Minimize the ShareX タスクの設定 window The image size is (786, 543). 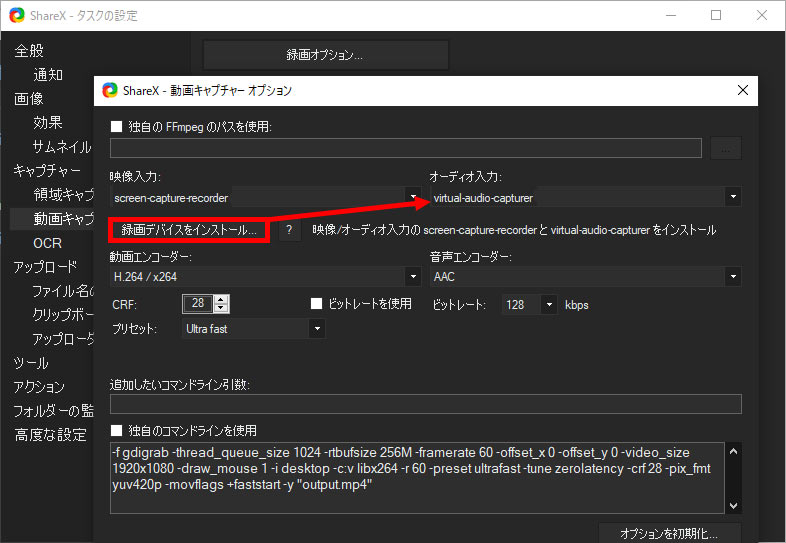(671, 15)
